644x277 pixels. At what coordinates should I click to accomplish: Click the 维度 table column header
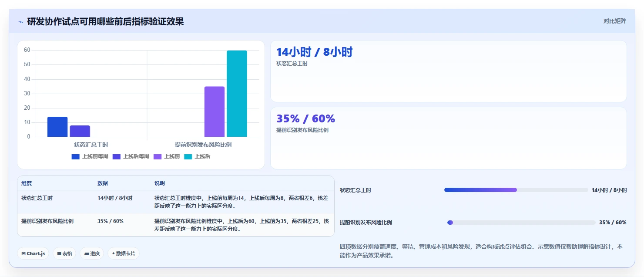point(27,183)
